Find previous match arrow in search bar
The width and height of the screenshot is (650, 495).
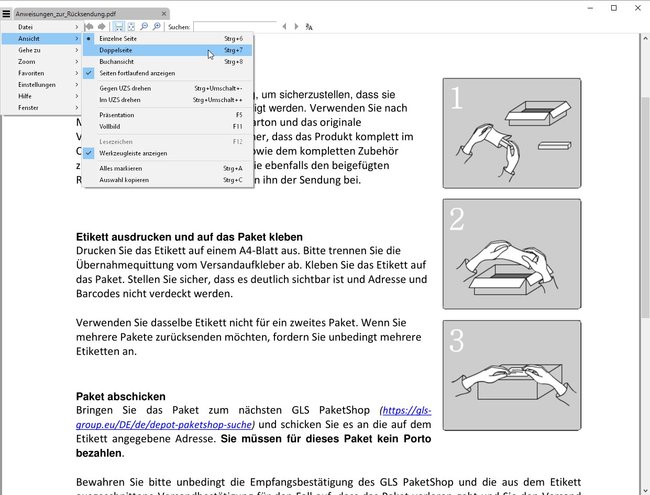click(x=284, y=27)
